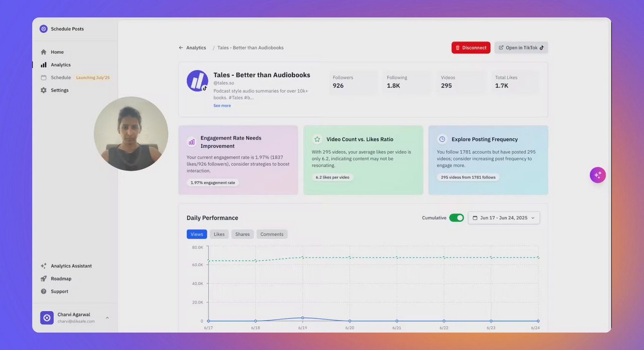Click the charvi@sliksafe.com email text
The image size is (644, 350).
(x=76, y=321)
